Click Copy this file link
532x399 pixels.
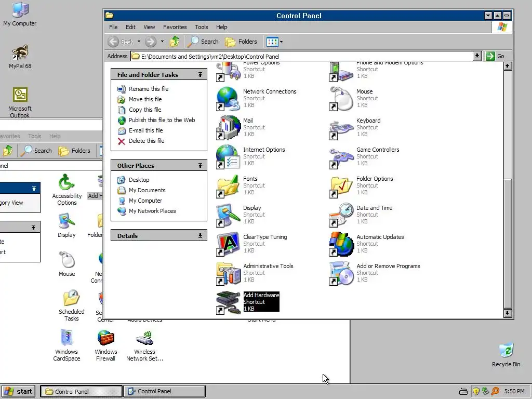click(145, 110)
